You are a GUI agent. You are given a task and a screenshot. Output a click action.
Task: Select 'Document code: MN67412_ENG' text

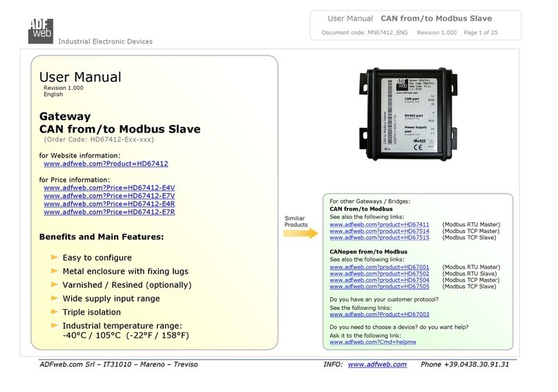coord(365,32)
